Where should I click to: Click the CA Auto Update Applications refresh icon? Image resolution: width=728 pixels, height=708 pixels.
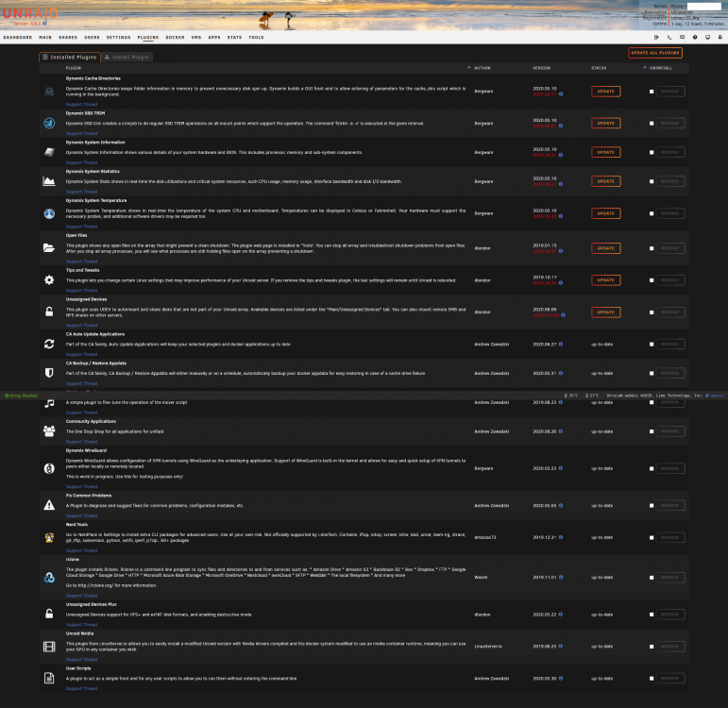coord(49,344)
